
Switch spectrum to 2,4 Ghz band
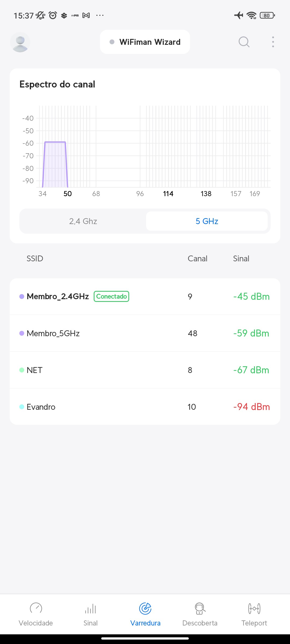83,221
